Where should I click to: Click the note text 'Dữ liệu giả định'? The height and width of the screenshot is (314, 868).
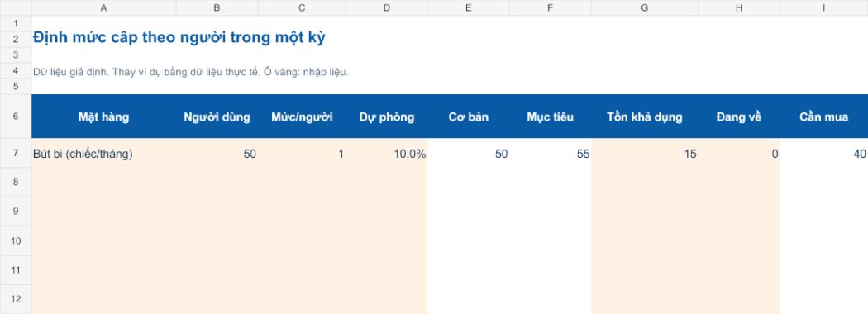point(69,72)
